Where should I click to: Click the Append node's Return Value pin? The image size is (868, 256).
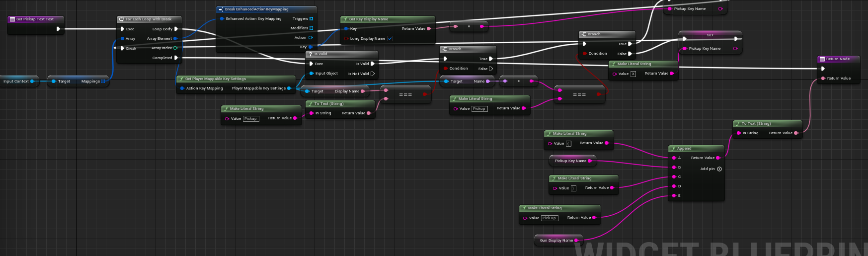pyautogui.click(x=718, y=158)
